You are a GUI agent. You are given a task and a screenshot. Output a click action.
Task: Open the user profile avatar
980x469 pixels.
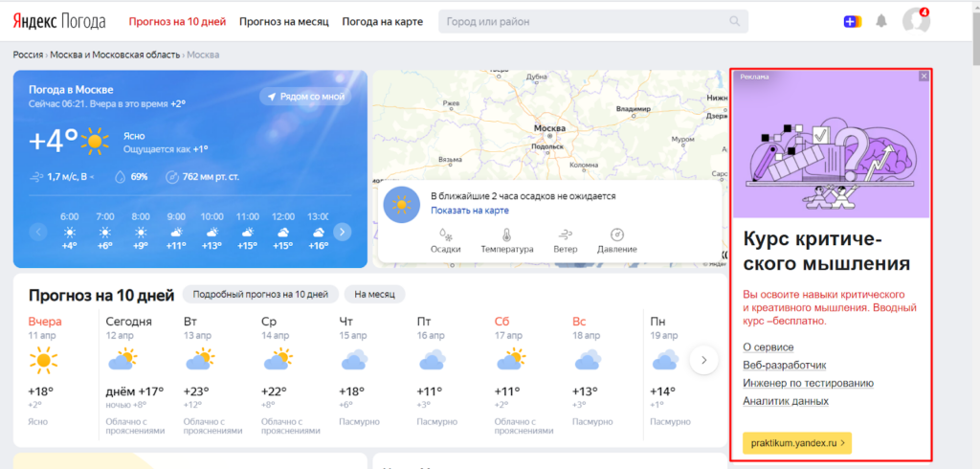coord(915,21)
